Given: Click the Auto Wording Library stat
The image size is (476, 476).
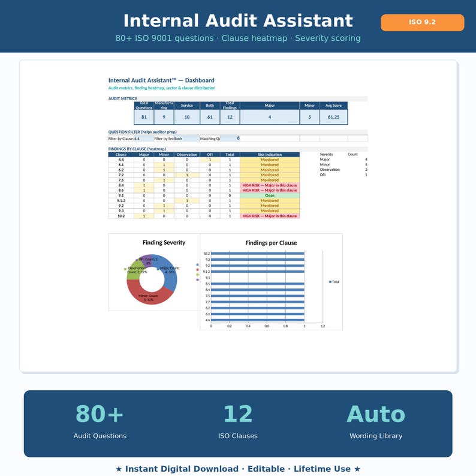Looking at the screenshot, I should pos(376,422).
